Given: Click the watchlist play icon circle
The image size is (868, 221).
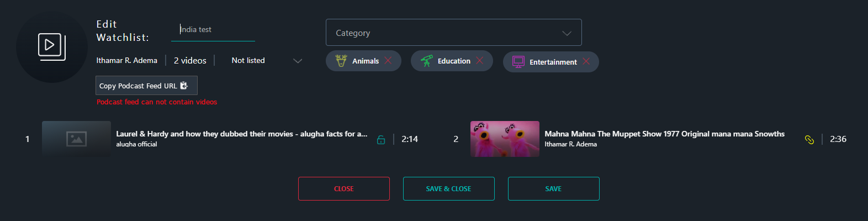Looking at the screenshot, I should [52, 47].
